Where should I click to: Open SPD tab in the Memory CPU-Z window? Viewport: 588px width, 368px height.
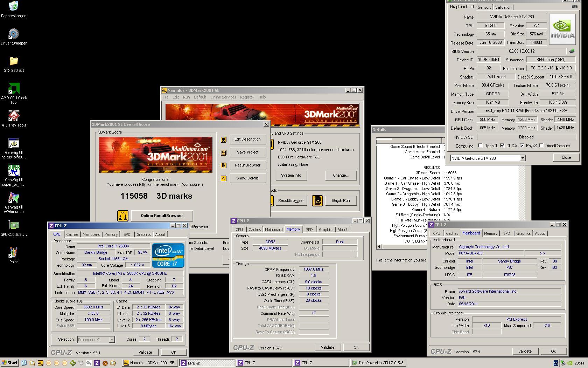(309, 230)
